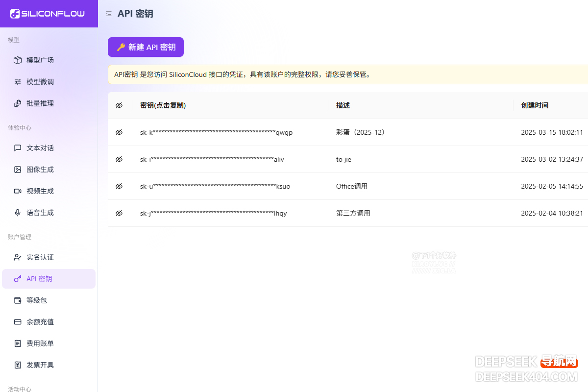Viewport: 588px width, 392px height.
Task: Click the 等级包 wallet icon
Action: click(18, 300)
